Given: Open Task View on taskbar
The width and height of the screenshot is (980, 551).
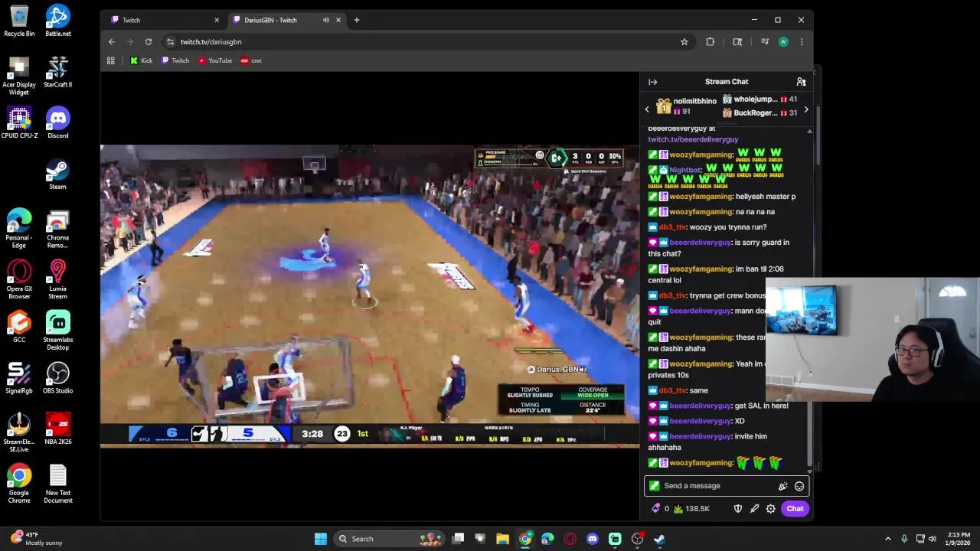Looking at the screenshot, I should coord(458,539).
